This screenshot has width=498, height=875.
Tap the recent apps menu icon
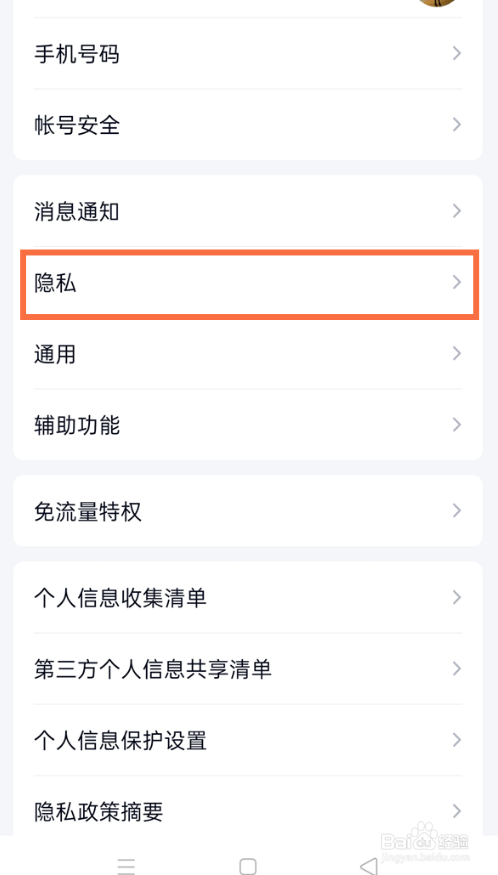pyautogui.click(x=126, y=866)
